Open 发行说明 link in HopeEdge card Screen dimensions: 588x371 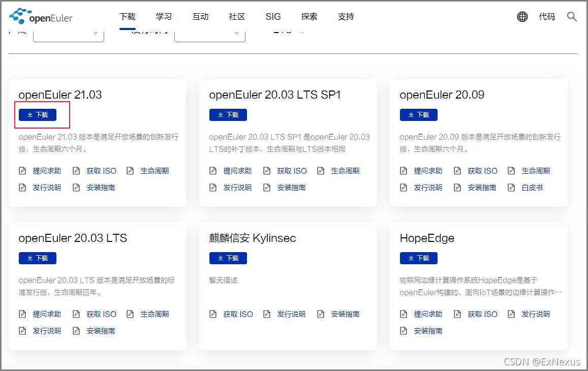pos(536,315)
